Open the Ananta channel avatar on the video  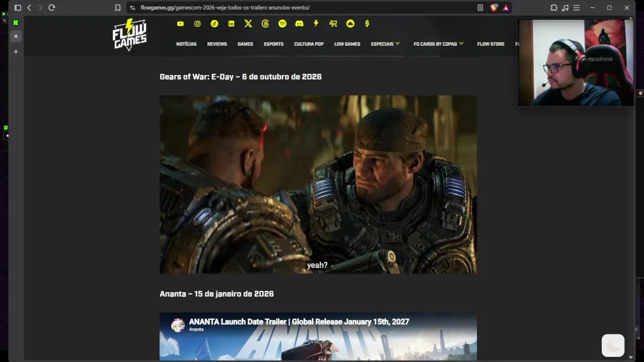pos(178,325)
